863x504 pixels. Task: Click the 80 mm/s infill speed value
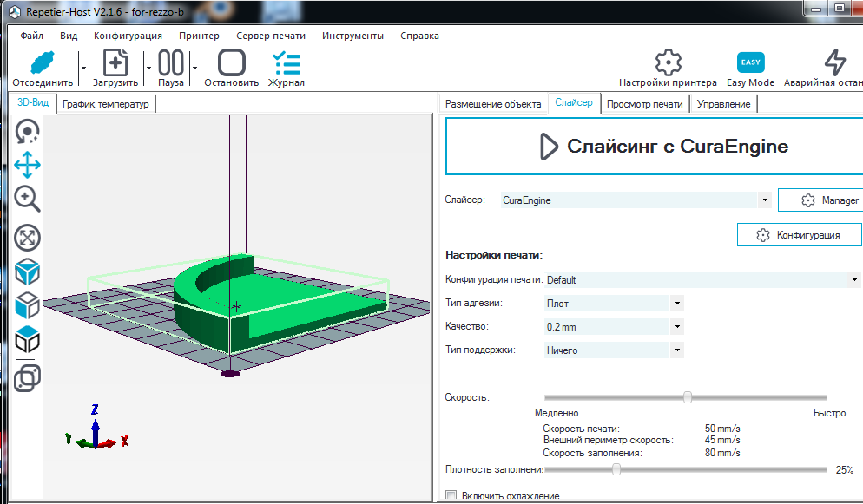pyautogui.click(x=722, y=453)
